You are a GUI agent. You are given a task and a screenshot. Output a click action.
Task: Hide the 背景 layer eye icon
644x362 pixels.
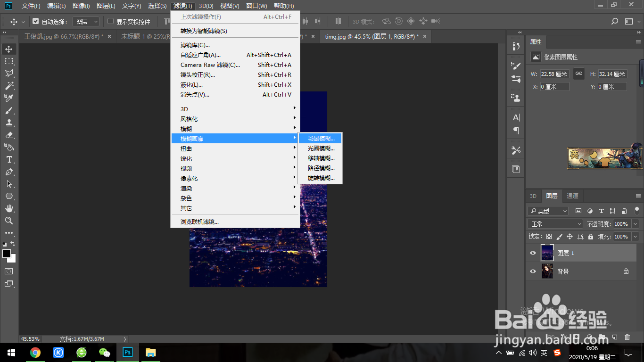(x=533, y=271)
